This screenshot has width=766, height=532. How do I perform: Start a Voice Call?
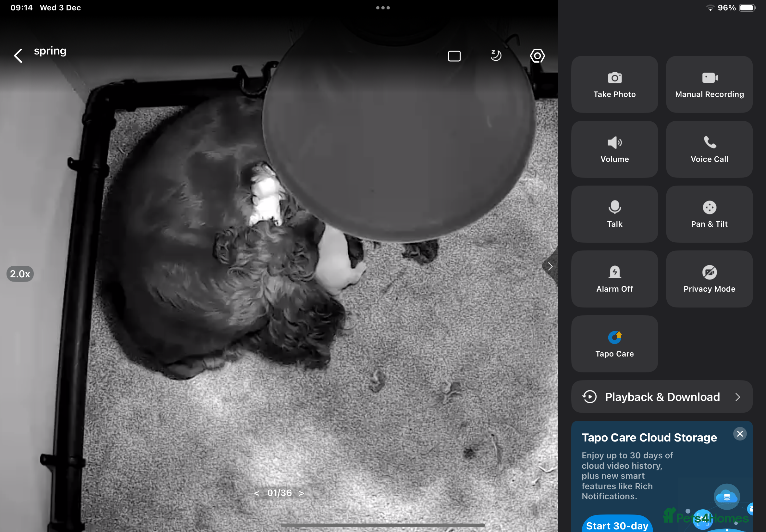(709, 149)
